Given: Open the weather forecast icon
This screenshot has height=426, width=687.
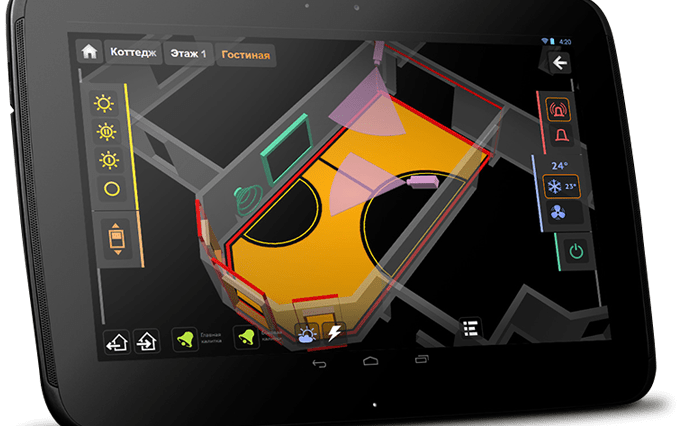Looking at the screenshot, I should [306, 334].
